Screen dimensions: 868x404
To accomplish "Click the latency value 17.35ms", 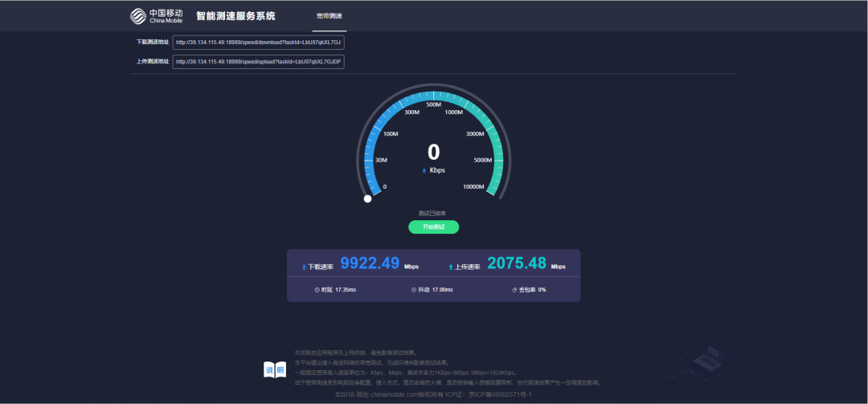I will [346, 289].
